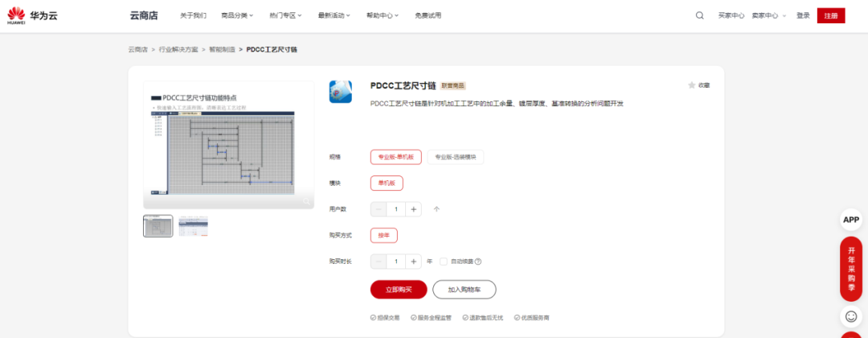This screenshot has height=338, width=868.
Task: Increase 购买时长 with plus button
Action: (414, 262)
